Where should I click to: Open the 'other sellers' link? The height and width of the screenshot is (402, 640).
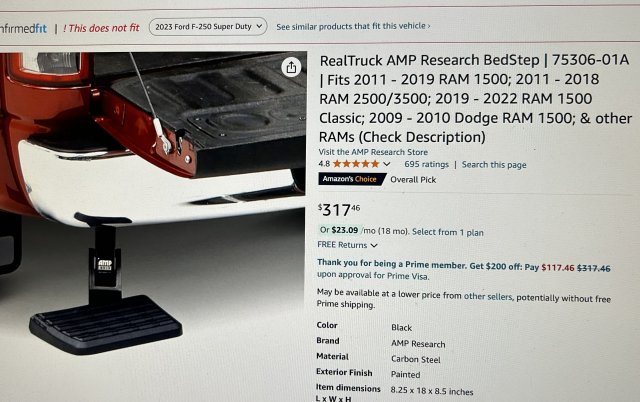tap(488, 296)
